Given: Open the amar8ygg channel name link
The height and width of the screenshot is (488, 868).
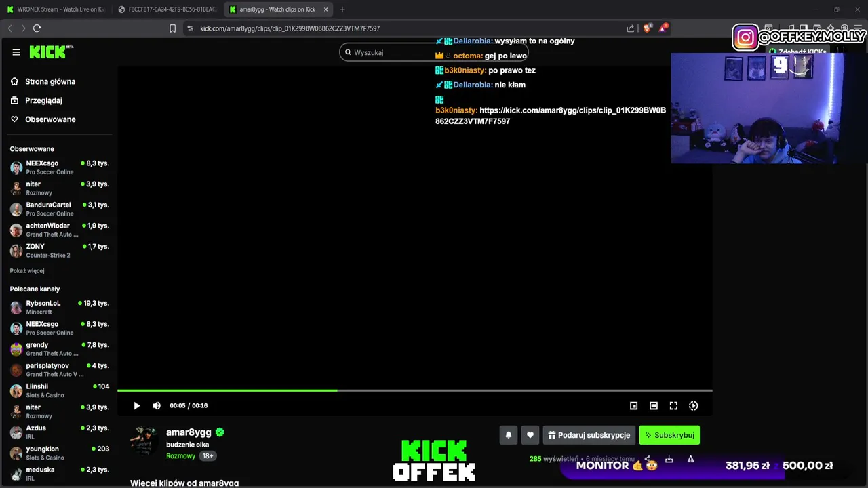Looking at the screenshot, I should 189,432.
